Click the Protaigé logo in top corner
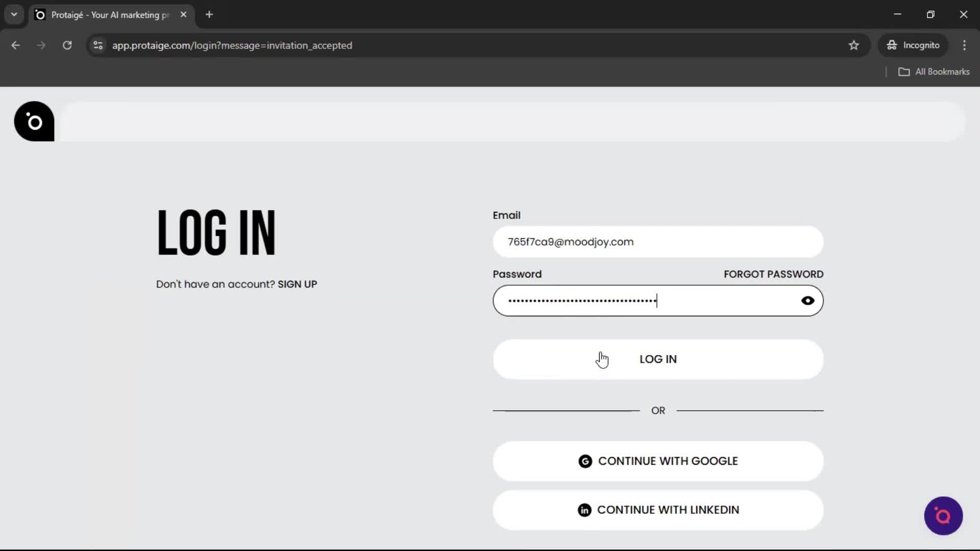Image resolution: width=980 pixels, height=551 pixels. pos(34,121)
